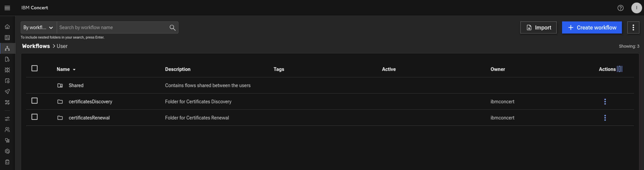Viewport: 644px width, 170px height.
Task: Expand the 'By workfl...' search filter dropdown
Action: (x=39, y=28)
